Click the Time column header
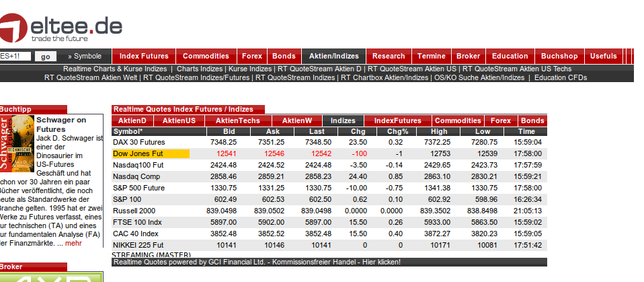The image size is (644, 282). point(526,131)
